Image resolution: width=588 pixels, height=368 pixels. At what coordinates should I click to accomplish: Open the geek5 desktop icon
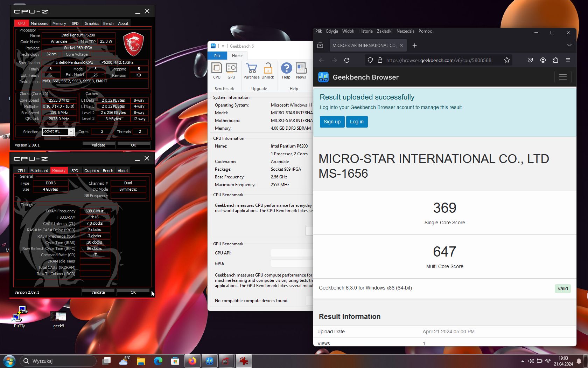(58, 319)
